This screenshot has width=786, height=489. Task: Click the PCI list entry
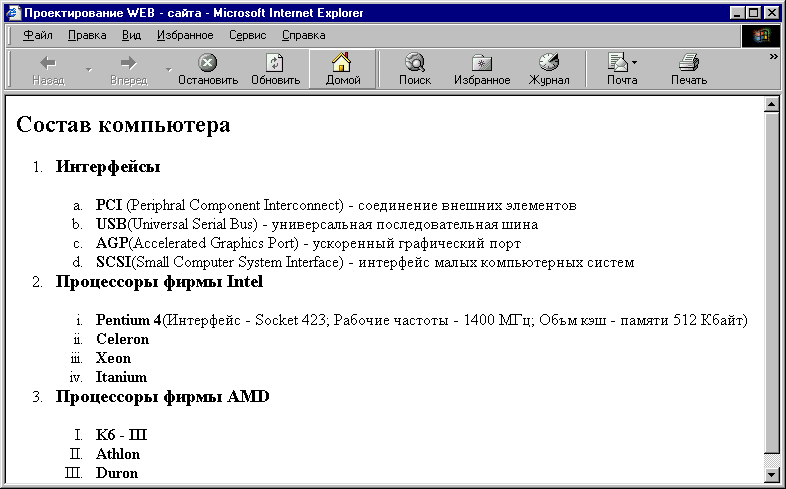(x=336, y=205)
